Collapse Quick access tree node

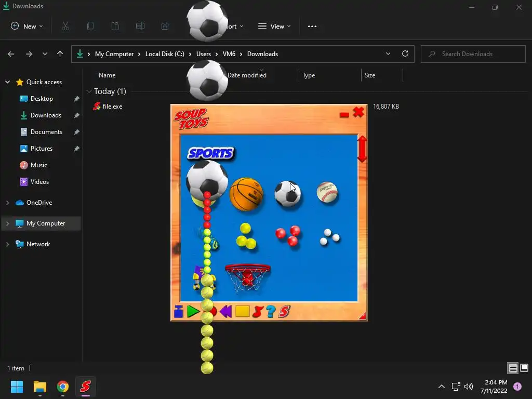(7, 82)
